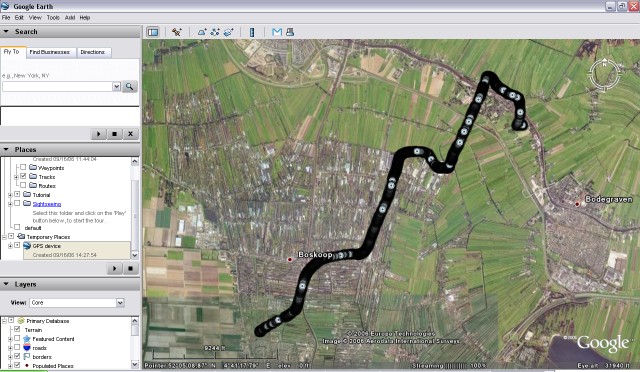The width and height of the screenshot is (640, 372).
Task: Play the Places tour button
Action: pos(114,268)
